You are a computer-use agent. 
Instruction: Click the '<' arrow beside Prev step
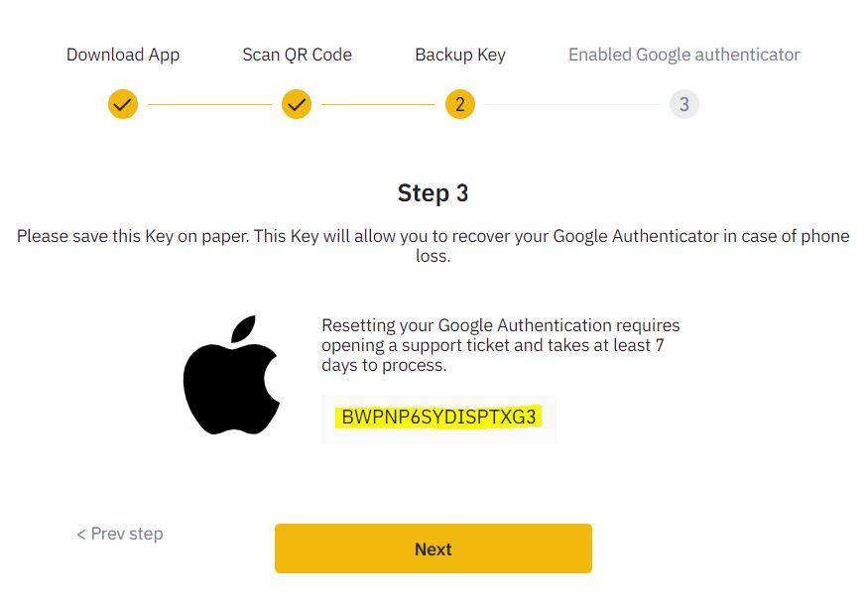click(x=81, y=535)
